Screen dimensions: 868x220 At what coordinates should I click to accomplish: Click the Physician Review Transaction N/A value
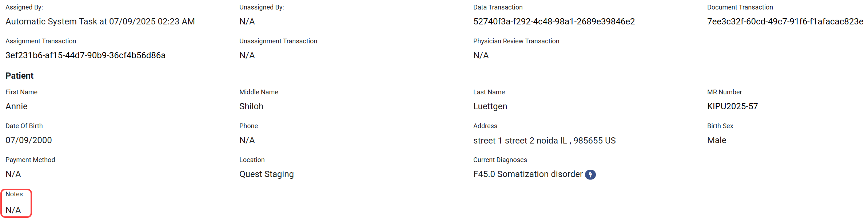(x=481, y=55)
